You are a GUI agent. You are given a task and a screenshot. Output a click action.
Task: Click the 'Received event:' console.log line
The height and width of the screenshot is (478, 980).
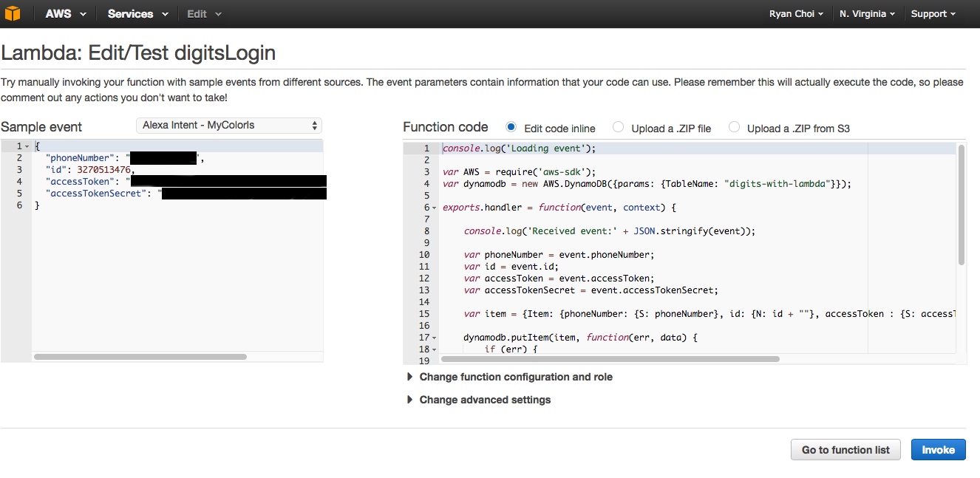coord(610,231)
